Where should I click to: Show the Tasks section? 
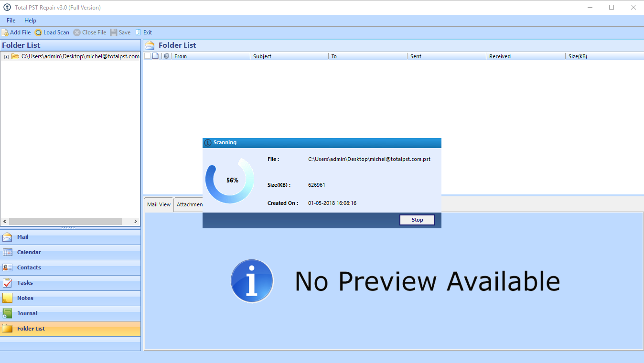pos(25,283)
